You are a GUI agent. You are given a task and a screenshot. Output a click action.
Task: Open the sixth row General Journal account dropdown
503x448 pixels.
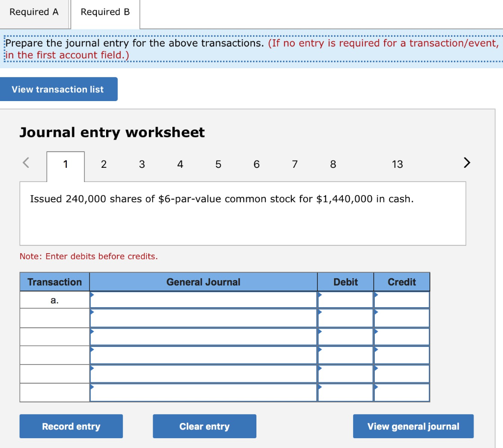pyautogui.click(x=203, y=392)
